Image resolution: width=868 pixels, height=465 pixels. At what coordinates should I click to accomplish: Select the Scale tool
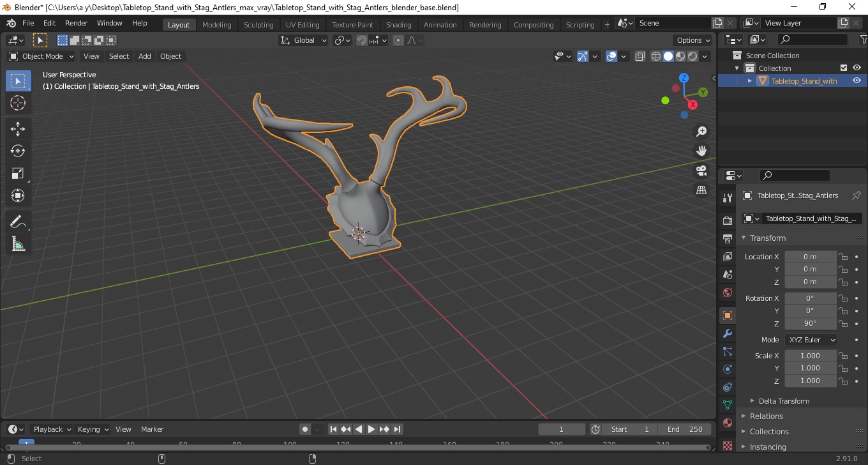[18, 173]
